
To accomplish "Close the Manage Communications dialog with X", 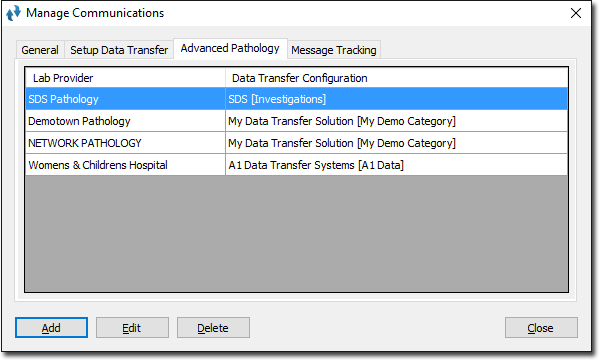I will coord(576,13).
